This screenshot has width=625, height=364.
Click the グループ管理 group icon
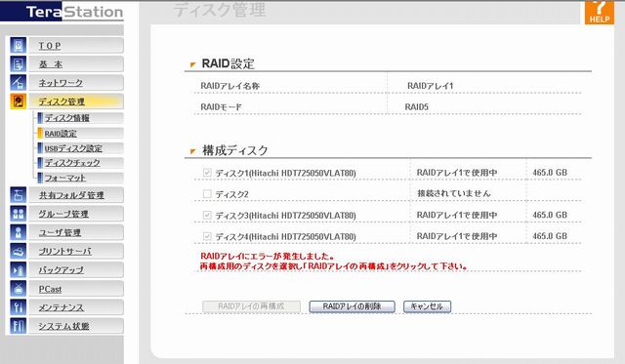point(18,214)
